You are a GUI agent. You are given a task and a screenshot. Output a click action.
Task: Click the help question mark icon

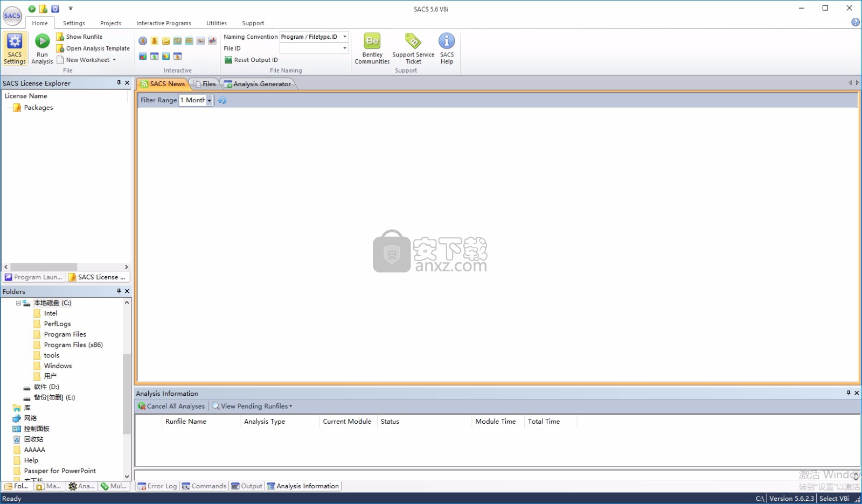click(856, 22)
